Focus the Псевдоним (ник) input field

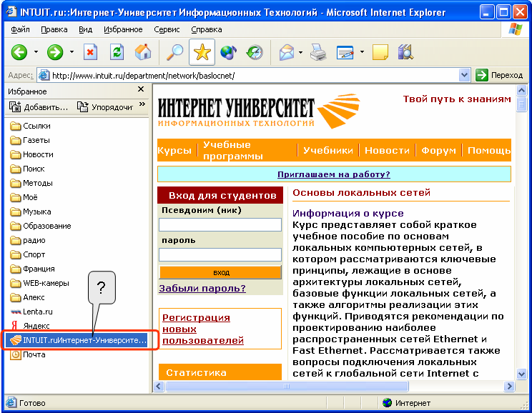click(220, 224)
